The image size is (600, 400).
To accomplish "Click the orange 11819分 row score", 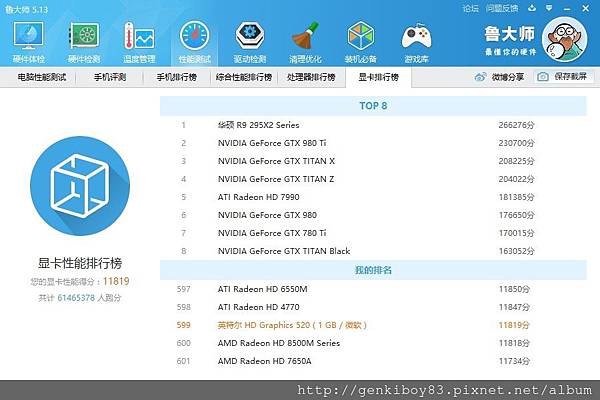I will pyautogui.click(x=514, y=325).
